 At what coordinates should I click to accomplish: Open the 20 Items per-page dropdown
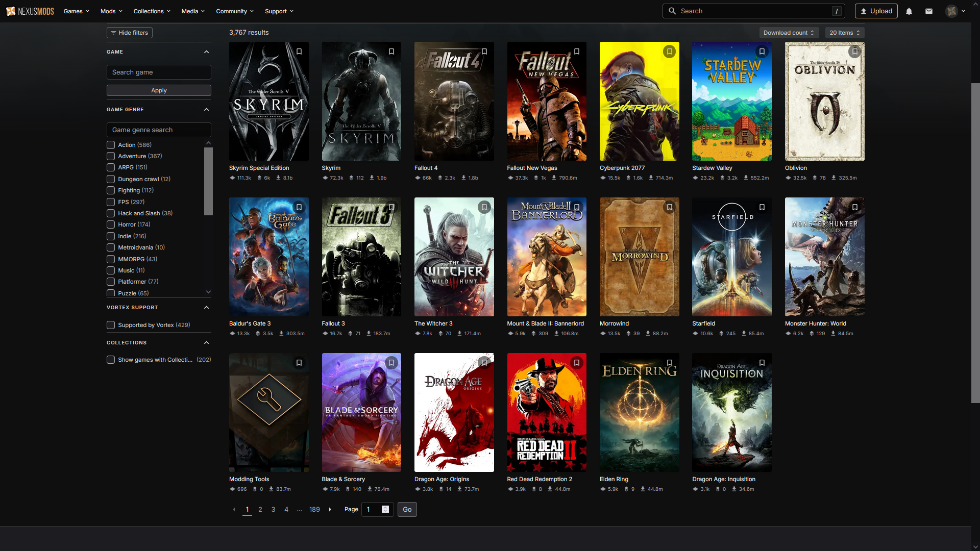point(845,33)
